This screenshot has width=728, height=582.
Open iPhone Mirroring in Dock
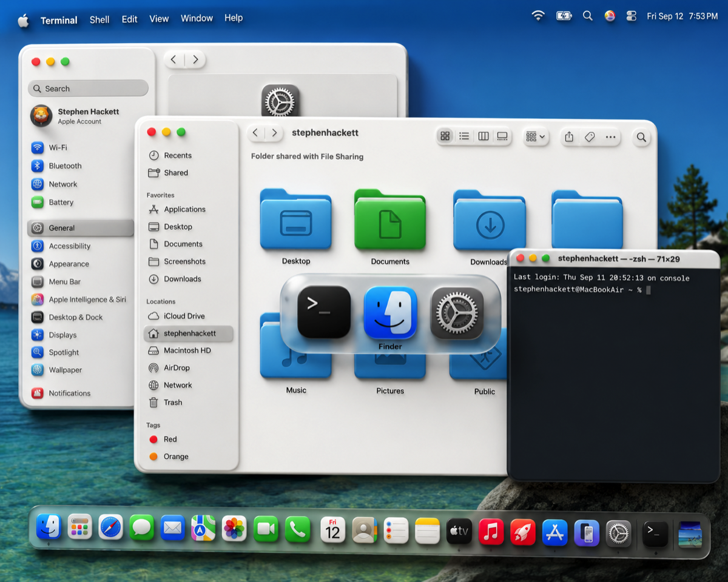tap(587, 533)
